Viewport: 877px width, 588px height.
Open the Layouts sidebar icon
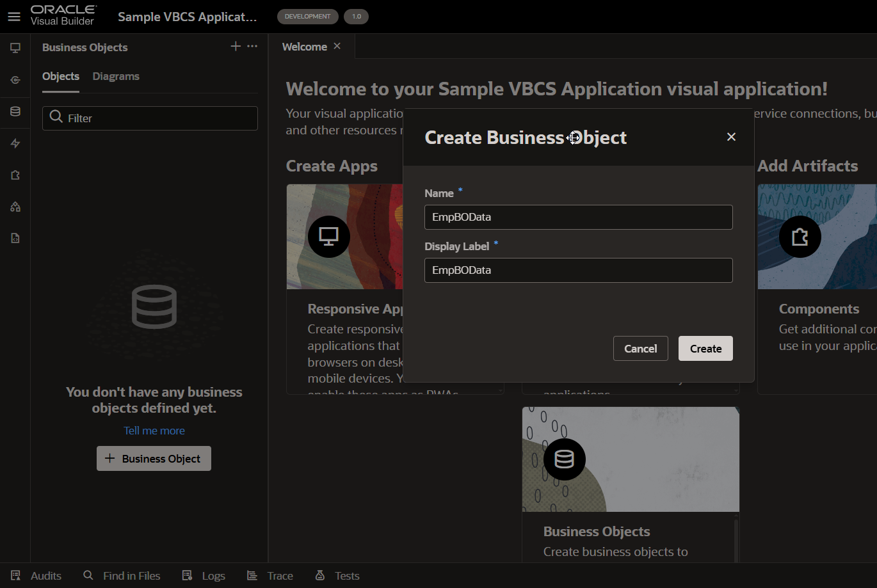pyautogui.click(x=15, y=207)
